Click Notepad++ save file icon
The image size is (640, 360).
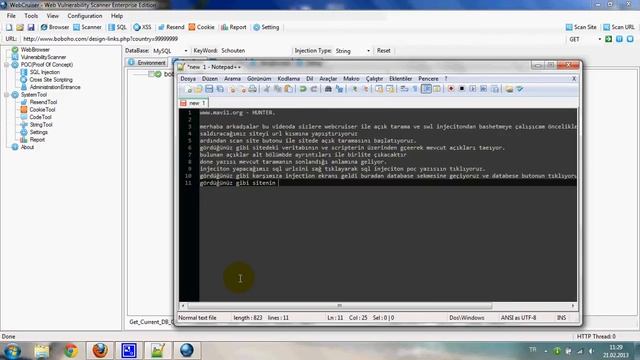pyautogui.click(x=209, y=89)
